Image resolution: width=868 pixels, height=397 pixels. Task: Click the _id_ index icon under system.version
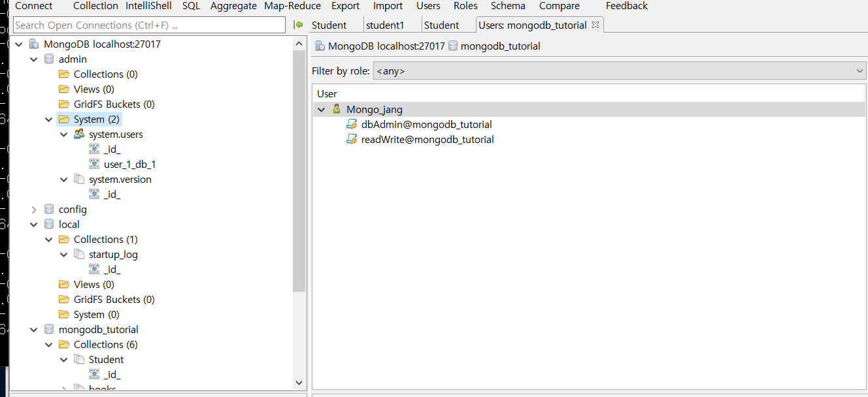[x=95, y=194]
